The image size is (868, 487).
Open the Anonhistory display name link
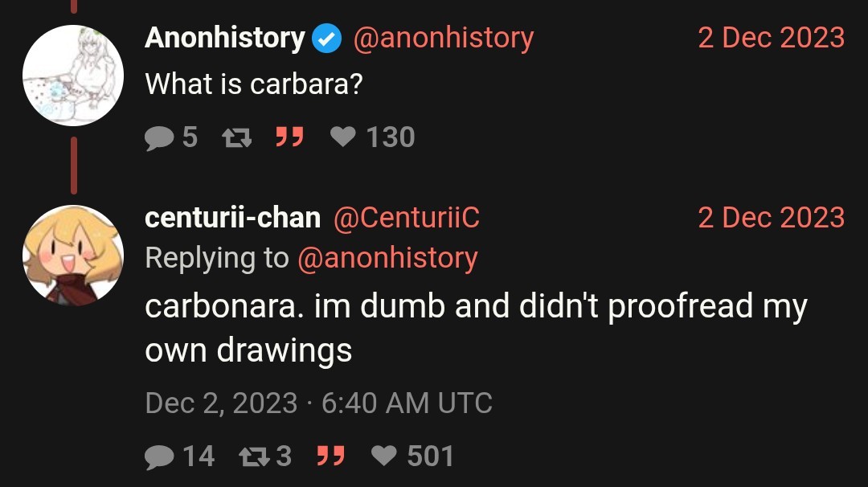click(x=224, y=38)
